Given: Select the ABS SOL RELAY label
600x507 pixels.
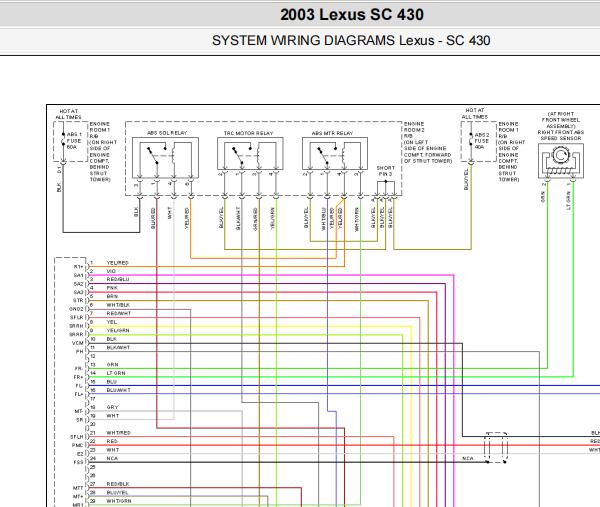Looking at the screenshot, I should pyautogui.click(x=167, y=133).
